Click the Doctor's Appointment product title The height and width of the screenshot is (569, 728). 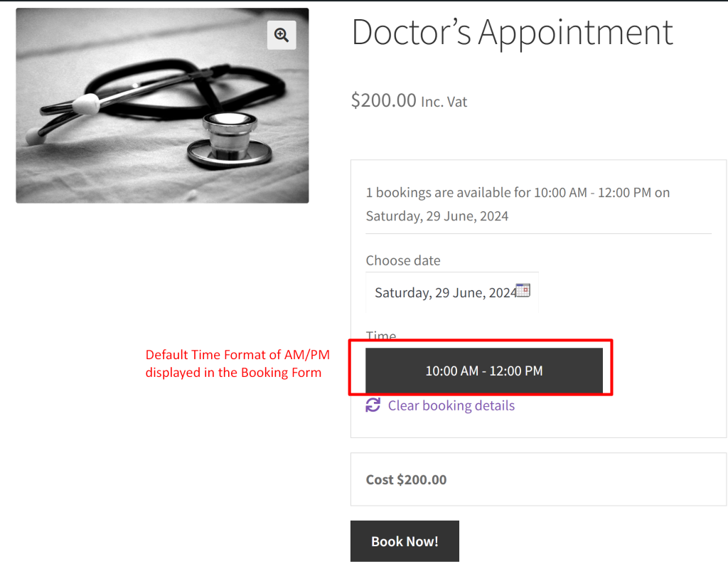pos(512,33)
